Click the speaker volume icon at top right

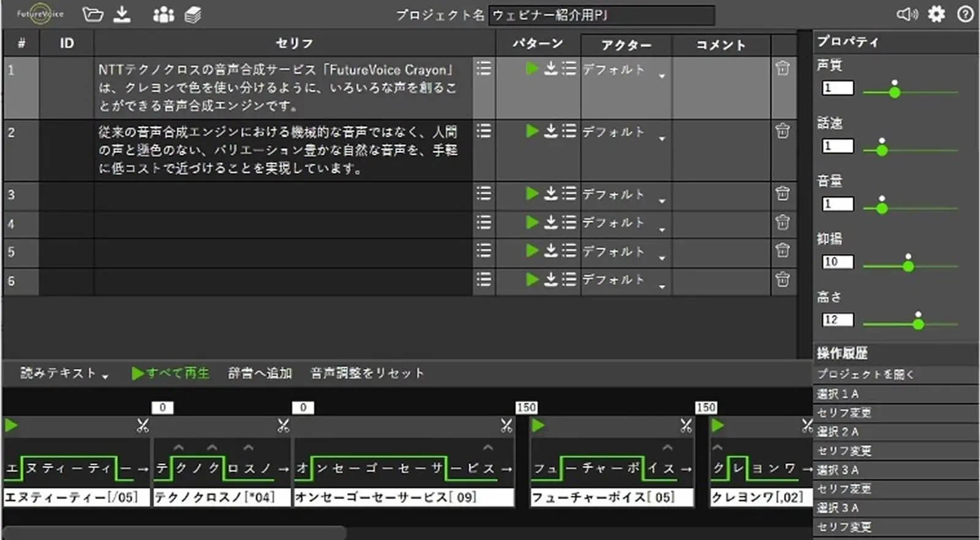(x=907, y=14)
